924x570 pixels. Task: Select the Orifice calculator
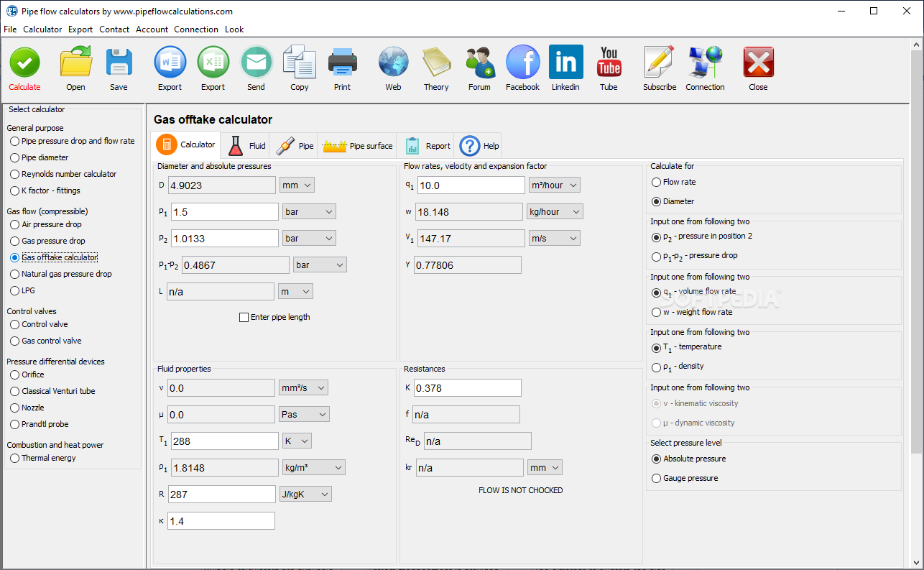click(27, 374)
